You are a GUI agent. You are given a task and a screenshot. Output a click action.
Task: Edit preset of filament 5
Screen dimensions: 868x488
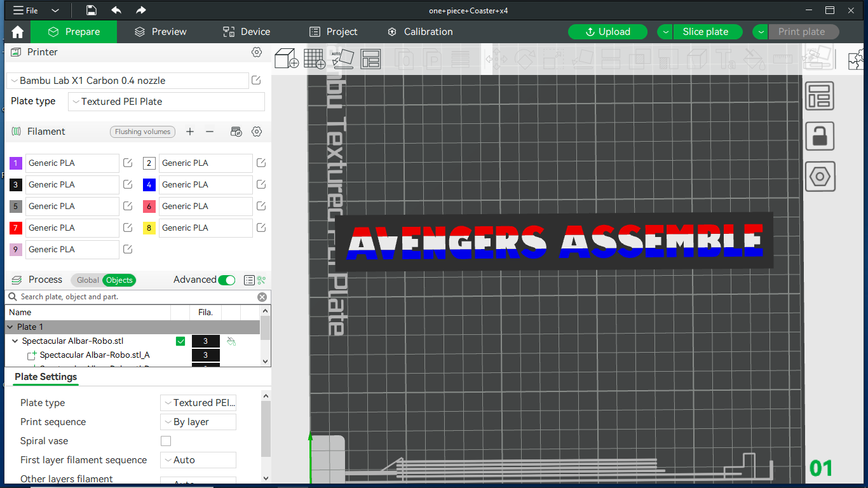[x=128, y=207]
